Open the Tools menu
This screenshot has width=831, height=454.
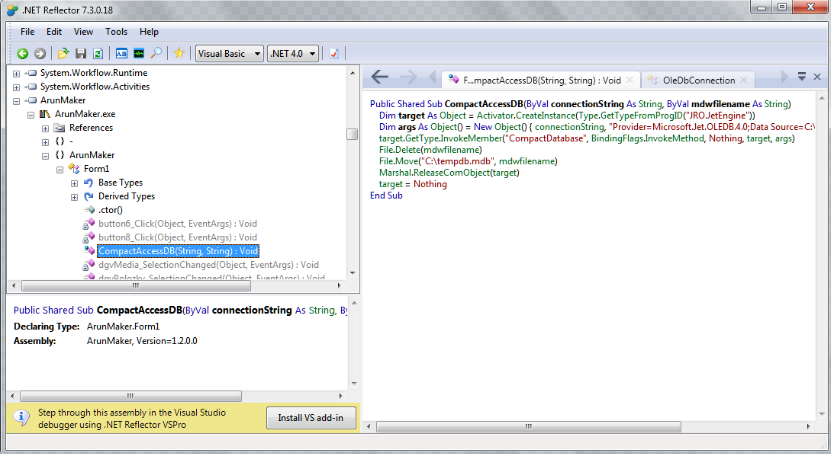click(x=116, y=32)
